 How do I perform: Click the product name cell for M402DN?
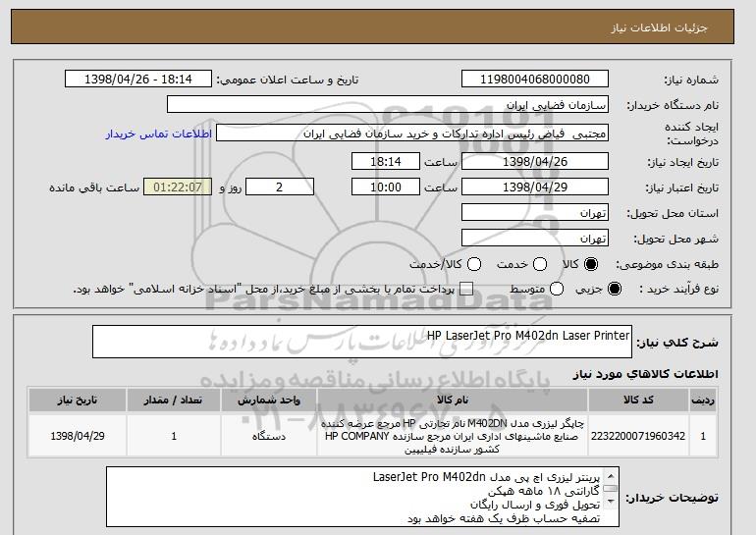[x=453, y=436]
